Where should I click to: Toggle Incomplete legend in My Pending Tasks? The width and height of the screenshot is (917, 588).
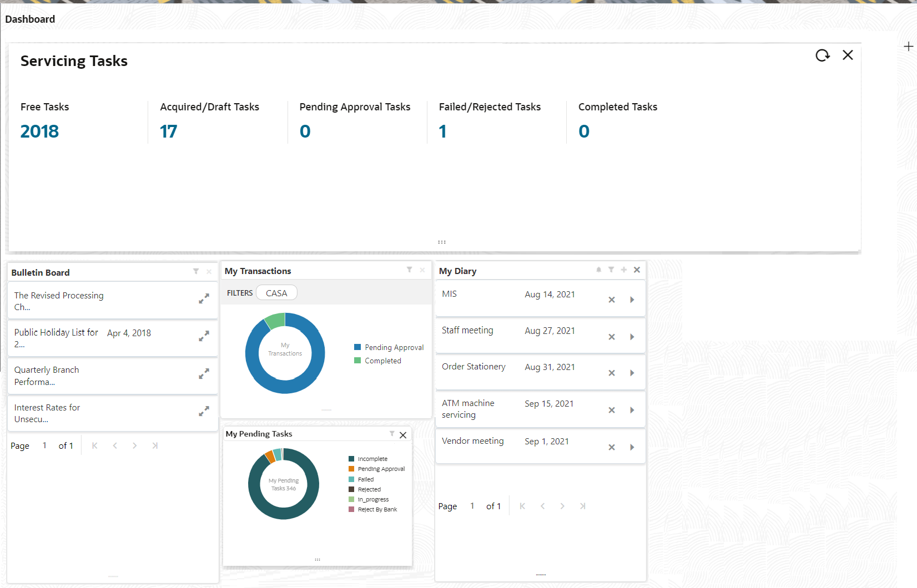click(372, 459)
